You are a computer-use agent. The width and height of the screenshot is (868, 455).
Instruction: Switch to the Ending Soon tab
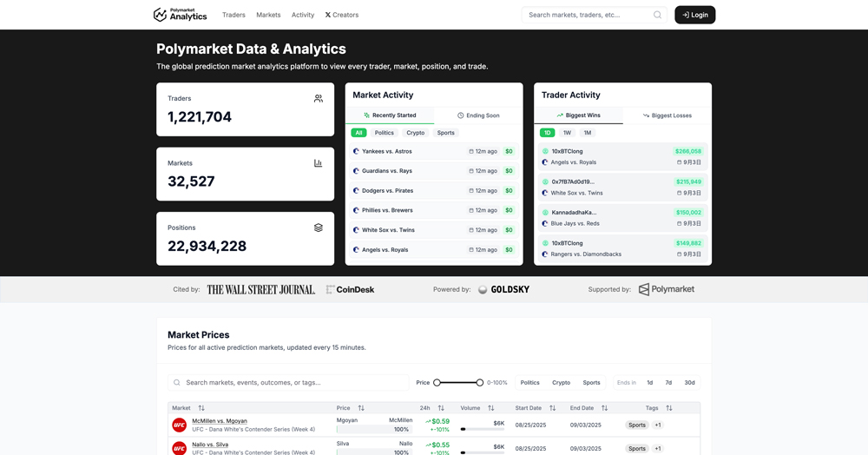(478, 115)
